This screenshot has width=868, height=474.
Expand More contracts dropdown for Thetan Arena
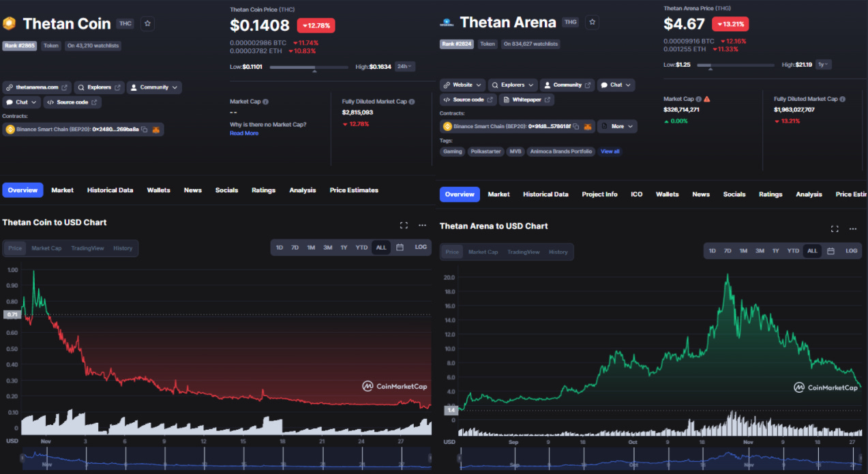tap(618, 126)
